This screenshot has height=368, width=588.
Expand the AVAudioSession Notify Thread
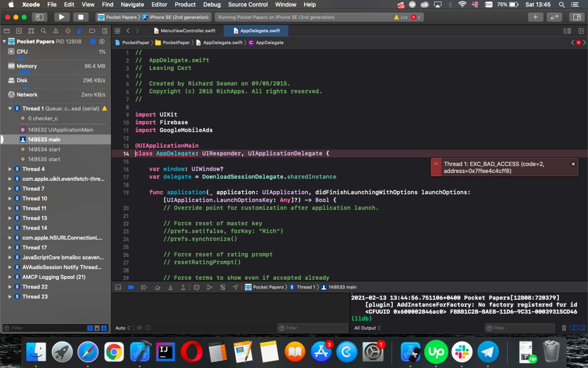click(10, 267)
